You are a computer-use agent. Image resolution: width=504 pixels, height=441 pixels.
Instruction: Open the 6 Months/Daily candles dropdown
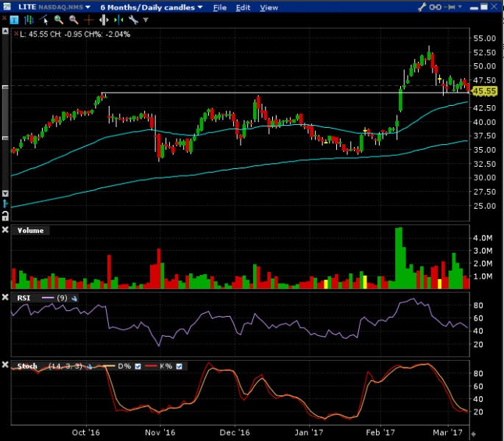(x=152, y=7)
